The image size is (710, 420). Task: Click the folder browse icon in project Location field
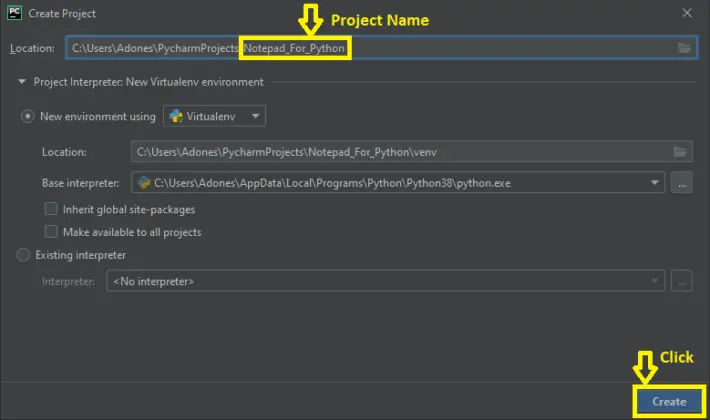[684, 48]
